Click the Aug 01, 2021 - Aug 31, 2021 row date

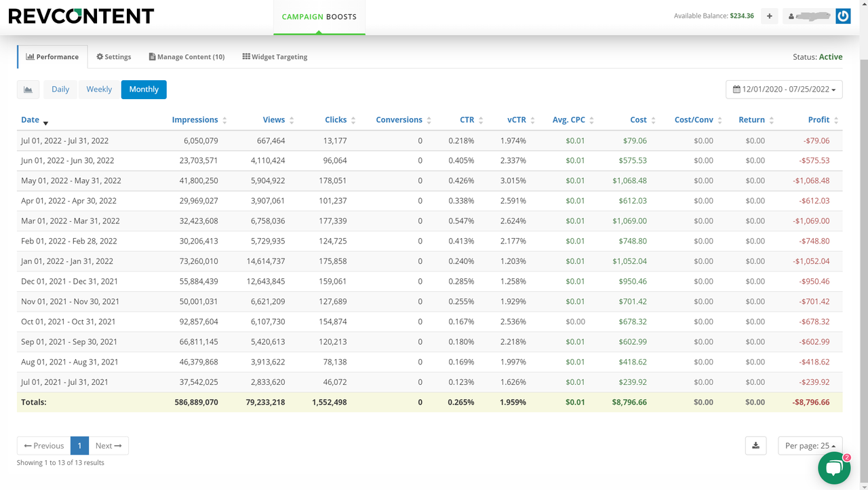click(70, 362)
